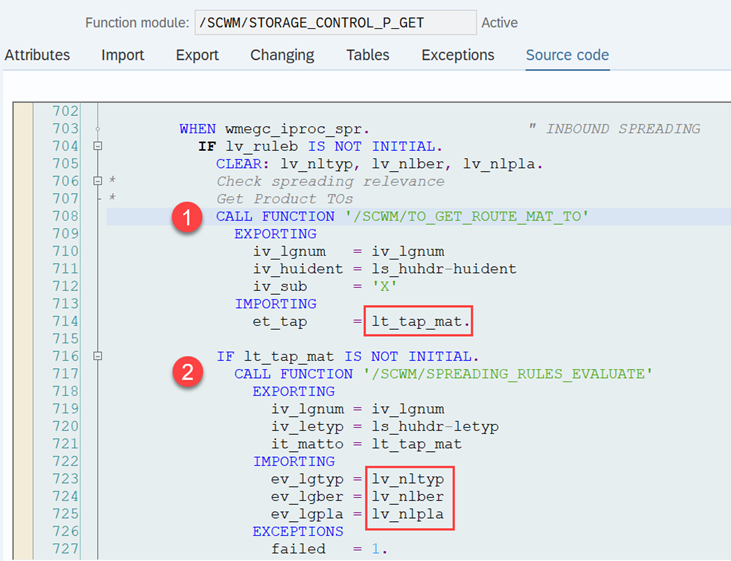Click 'lt_tap_mat.' on line 714
Image resolution: width=731 pixels, height=561 pixels.
tap(421, 321)
